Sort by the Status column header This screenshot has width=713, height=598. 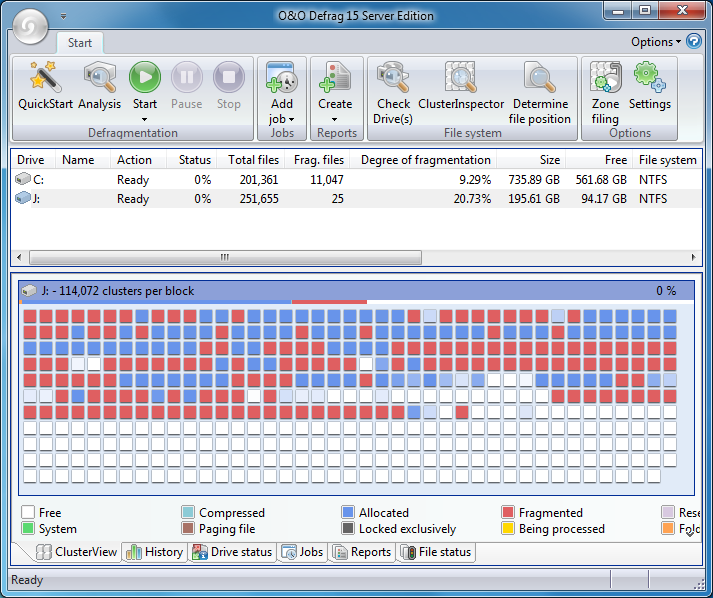click(x=191, y=160)
